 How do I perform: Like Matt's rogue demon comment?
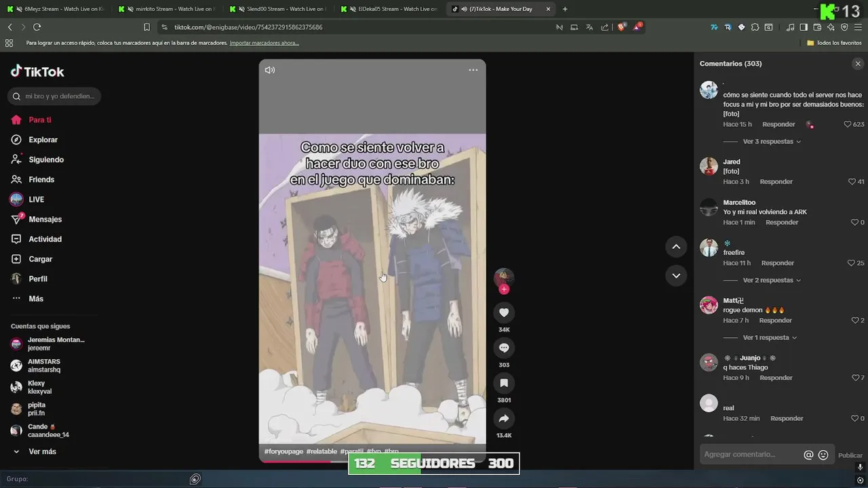tap(854, 320)
